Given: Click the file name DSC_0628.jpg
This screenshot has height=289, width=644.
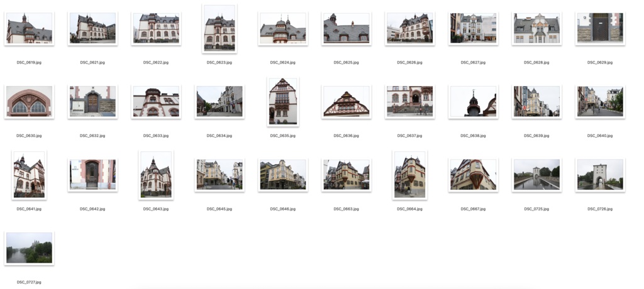Looking at the screenshot, I should (536, 62).
